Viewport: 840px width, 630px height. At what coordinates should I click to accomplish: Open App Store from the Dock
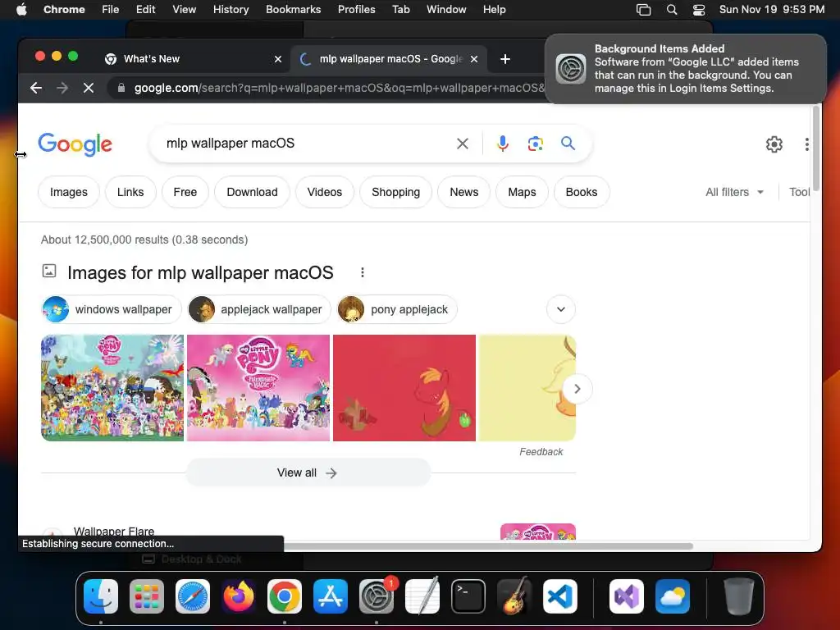coord(331,596)
